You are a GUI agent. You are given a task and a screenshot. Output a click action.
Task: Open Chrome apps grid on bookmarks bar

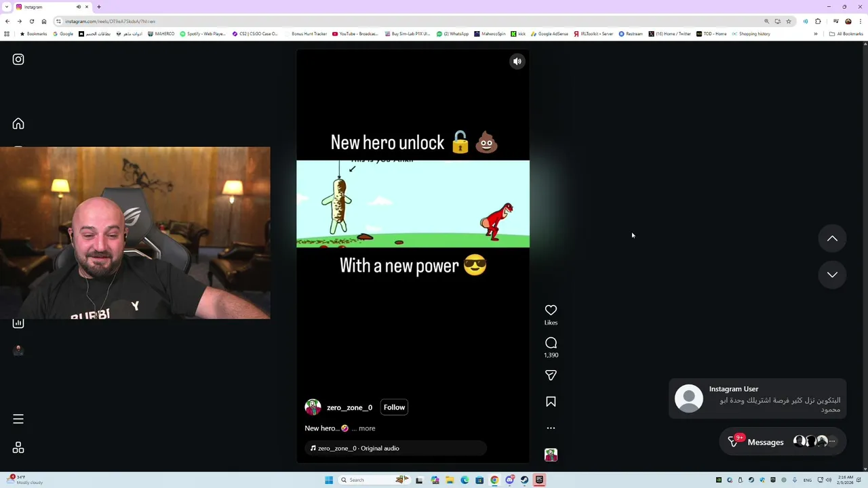point(7,34)
